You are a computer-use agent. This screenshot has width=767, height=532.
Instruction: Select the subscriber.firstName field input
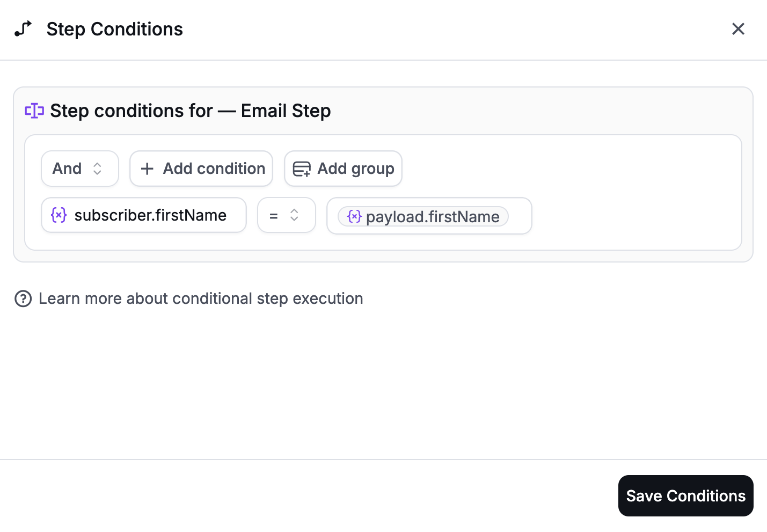143,215
